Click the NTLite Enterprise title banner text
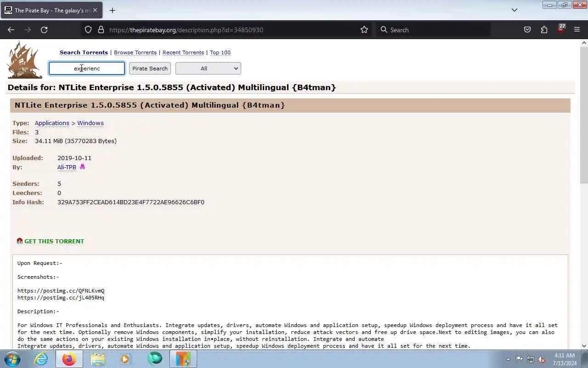The height and width of the screenshot is (368, 588). click(x=150, y=105)
